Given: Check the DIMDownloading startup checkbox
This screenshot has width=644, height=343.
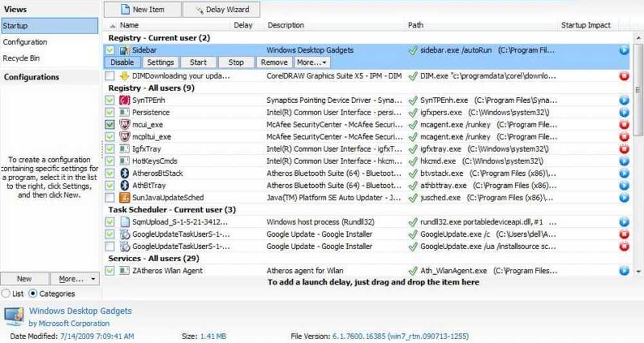Looking at the screenshot, I should pos(109,76).
